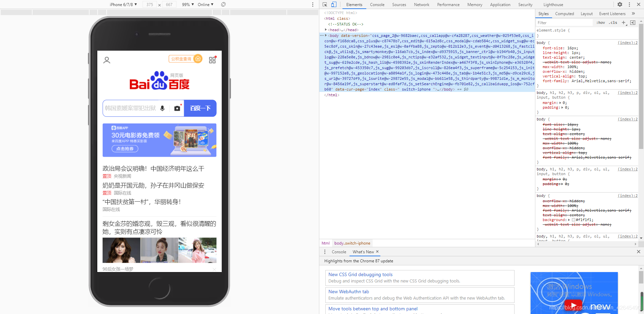Open device toolbar more options menu
The width and height of the screenshot is (644, 314).
313,4
